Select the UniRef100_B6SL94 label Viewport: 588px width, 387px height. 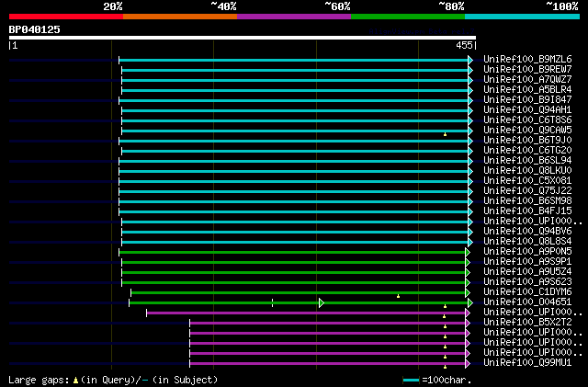527,161
